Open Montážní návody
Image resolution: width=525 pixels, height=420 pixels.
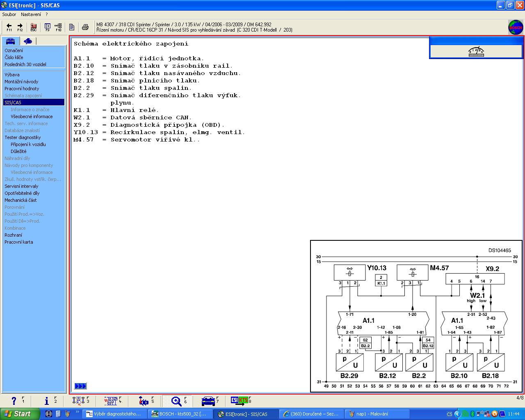(x=21, y=82)
